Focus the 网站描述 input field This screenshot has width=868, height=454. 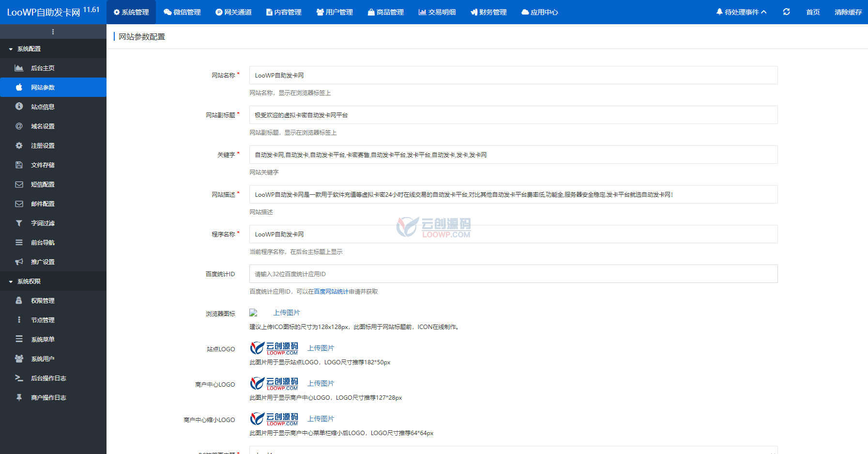coord(513,194)
